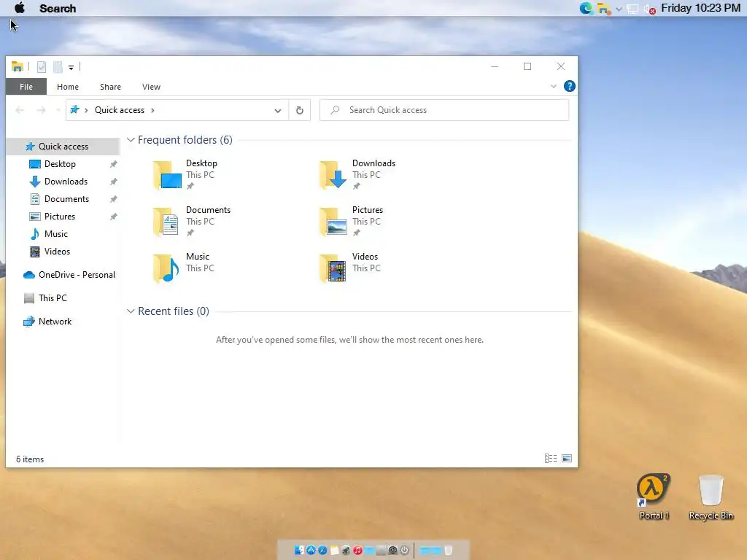Open the Search menu in the top bar
The image size is (747, 560).
[58, 9]
